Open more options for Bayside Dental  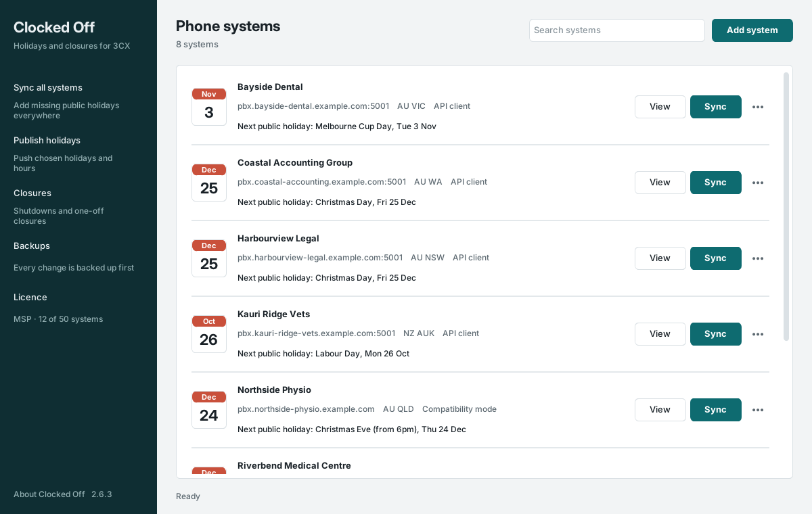[x=758, y=107]
